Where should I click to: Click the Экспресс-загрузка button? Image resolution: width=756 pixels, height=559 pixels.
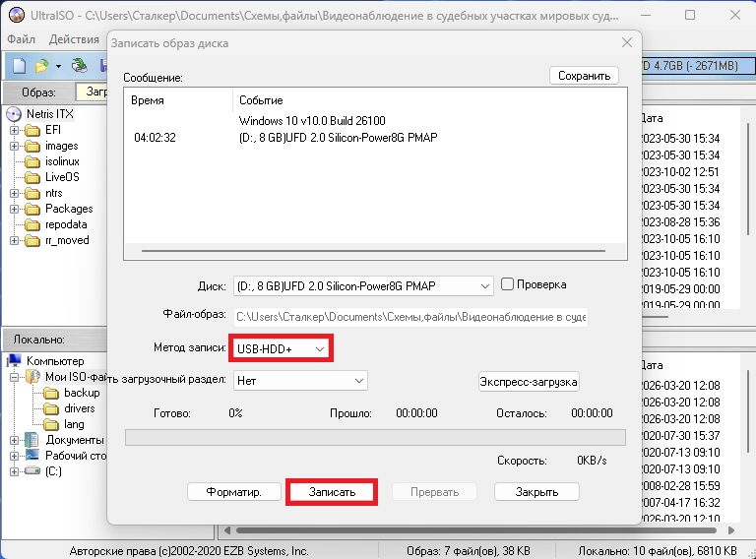[x=529, y=382]
